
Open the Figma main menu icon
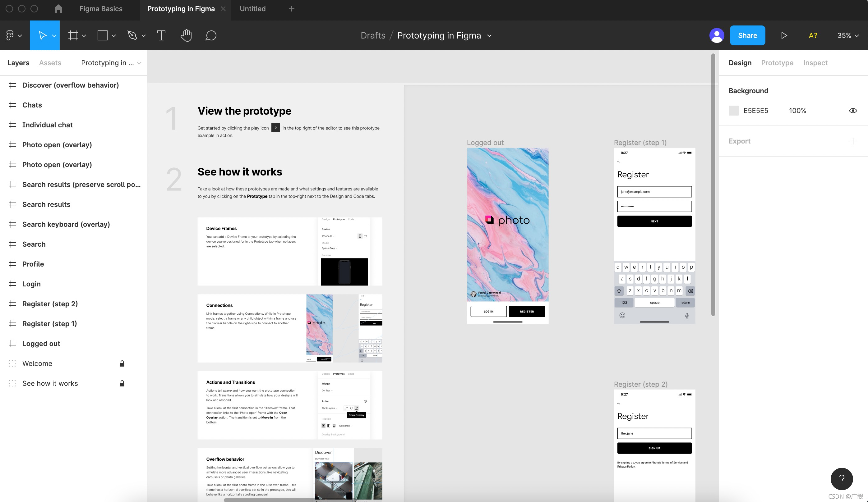coord(10,35)
